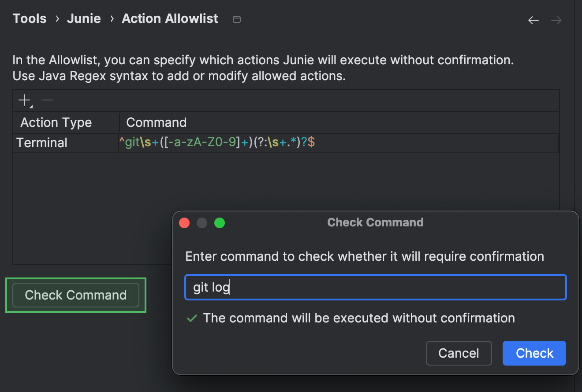This screenshot has height=392, width=582.
Task: Open the Junie settings page
Action: 84,18
